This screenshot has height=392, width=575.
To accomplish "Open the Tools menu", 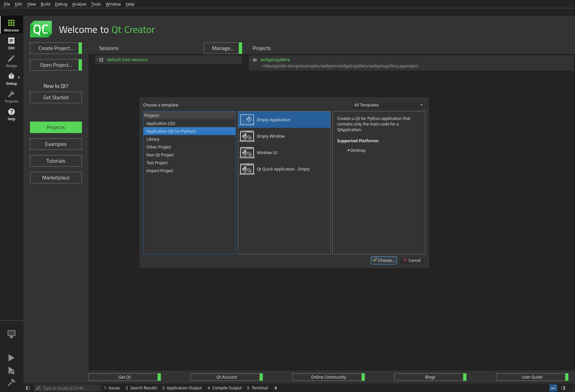I will click(96, 4).
